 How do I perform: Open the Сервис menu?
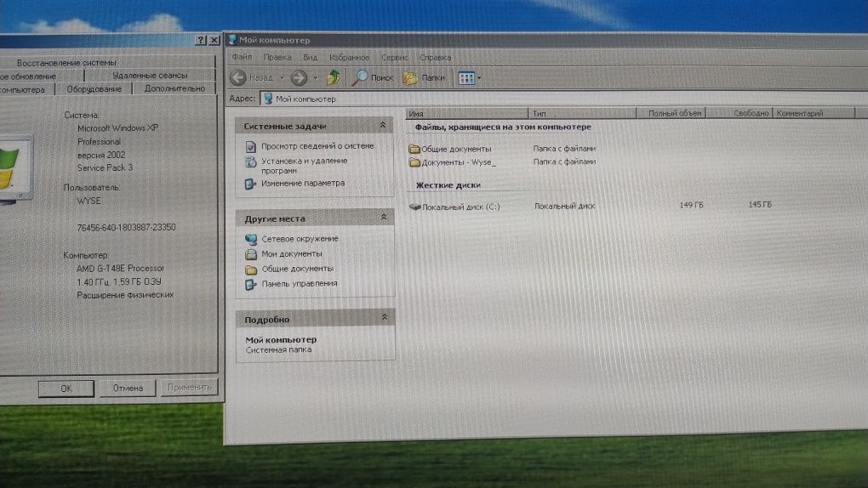pyautogui.click(x=394, y=57)
